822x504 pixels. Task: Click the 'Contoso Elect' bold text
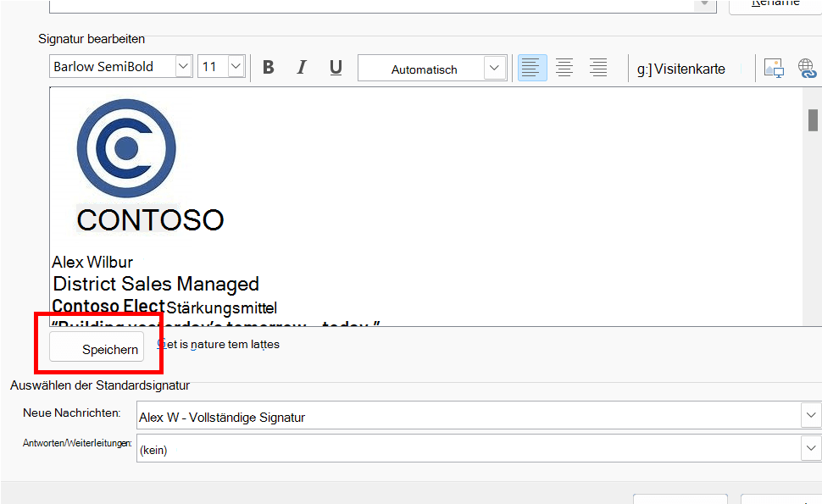coord(108,306)
